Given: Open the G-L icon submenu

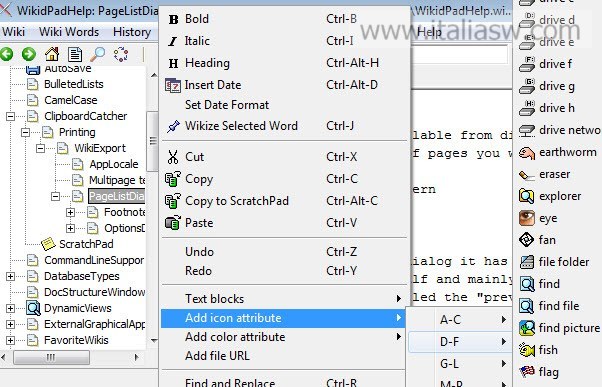Looking at the screenshot, I should [460, 364].
